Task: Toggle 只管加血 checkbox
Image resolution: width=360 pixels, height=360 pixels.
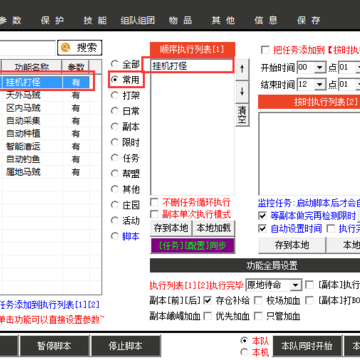Action: tap(258, 316)
